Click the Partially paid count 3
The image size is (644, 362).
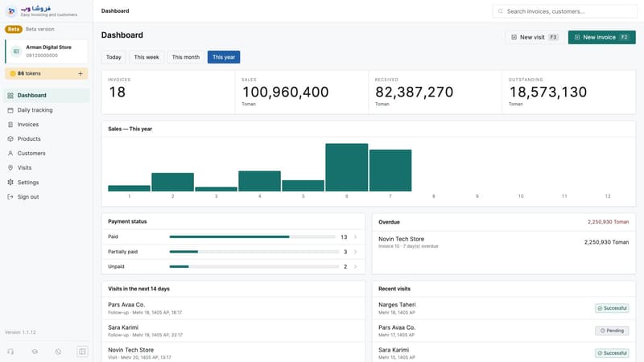(x=345, y=252)
